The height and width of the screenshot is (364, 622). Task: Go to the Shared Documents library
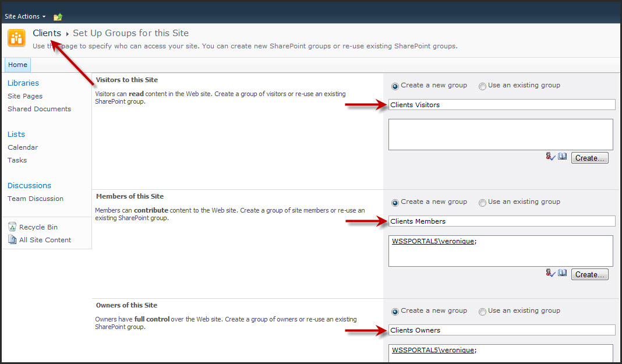pyautogui.click(x=39, y=109)
